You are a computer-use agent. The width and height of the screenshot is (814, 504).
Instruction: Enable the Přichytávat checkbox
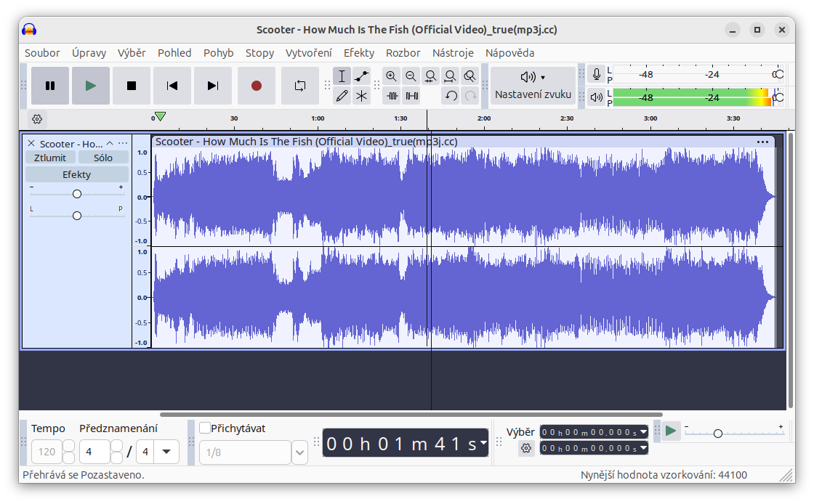205,428
